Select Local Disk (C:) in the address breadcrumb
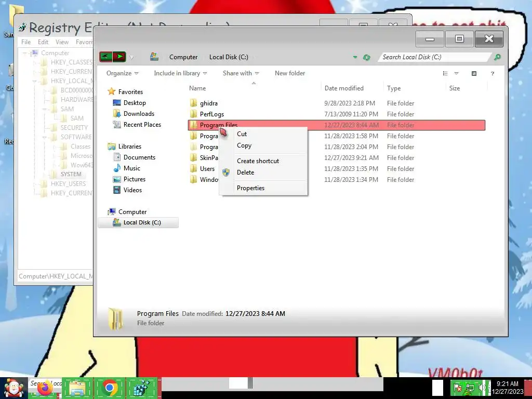 229,57
